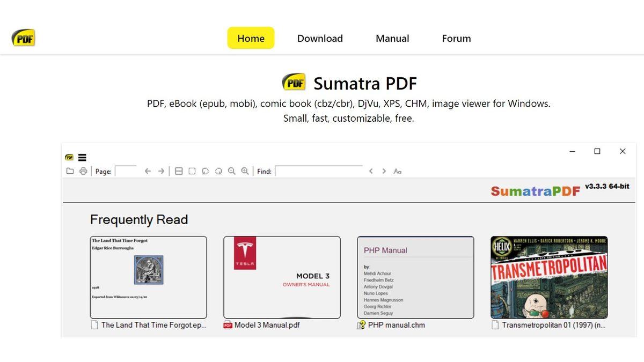Image resolution: width=644 pixels, height=362 pixels.
Task: Click the Open file folder icon
Action: click(70, 171)
